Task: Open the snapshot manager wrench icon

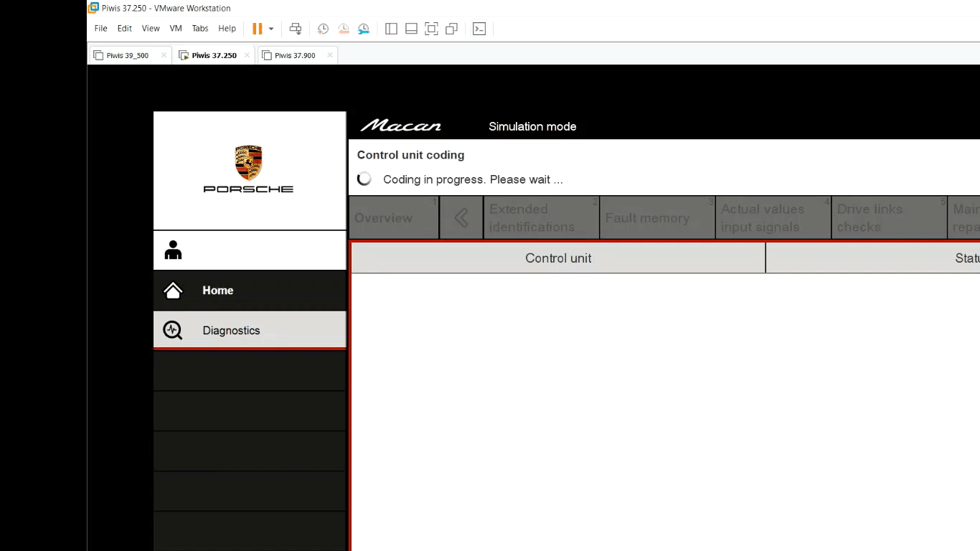Action: [x=364, y=29]
